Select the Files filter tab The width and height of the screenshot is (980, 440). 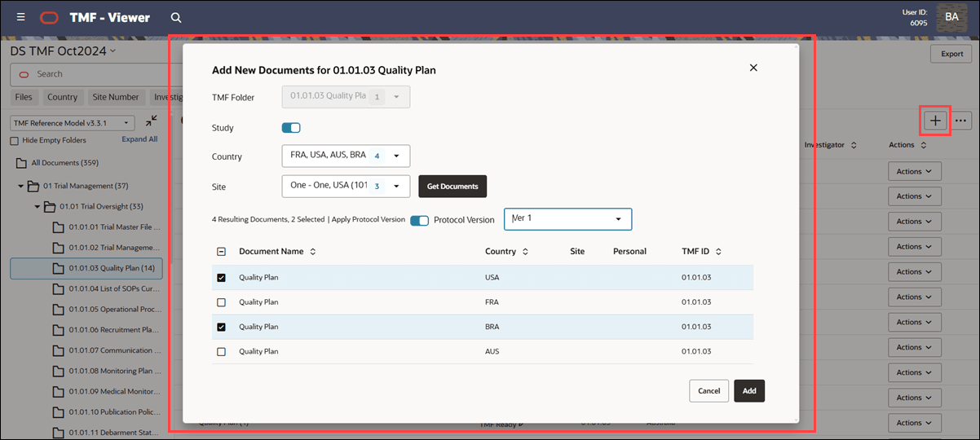[24, 97]
